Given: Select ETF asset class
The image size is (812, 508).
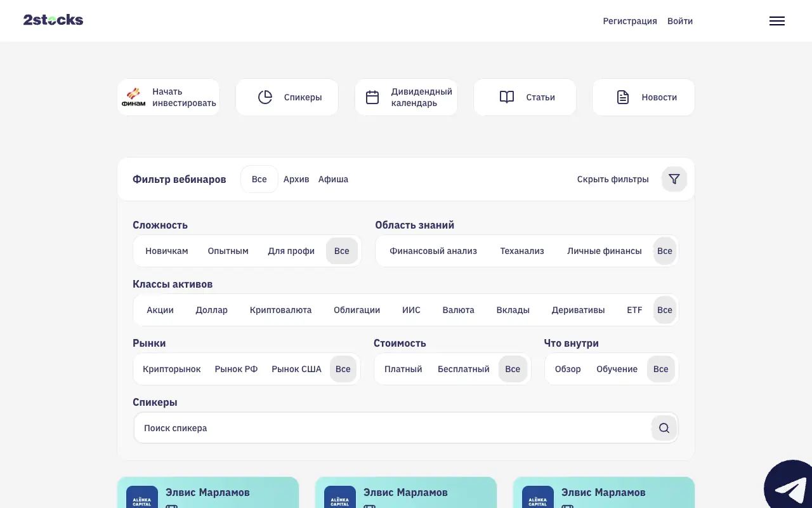Looking at the screenshot, I should tap(635, 310).
